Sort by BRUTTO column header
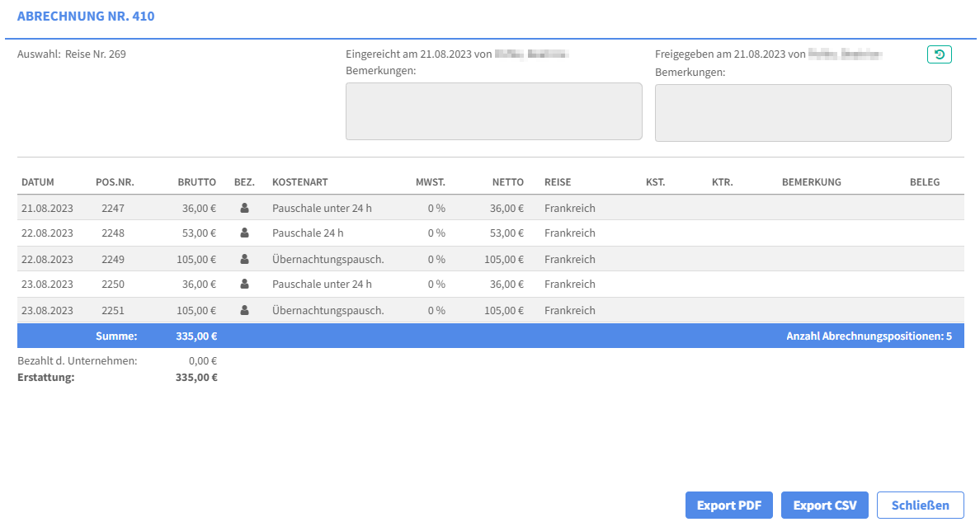Viewport: 980px width, 522px height. point(197,182)
